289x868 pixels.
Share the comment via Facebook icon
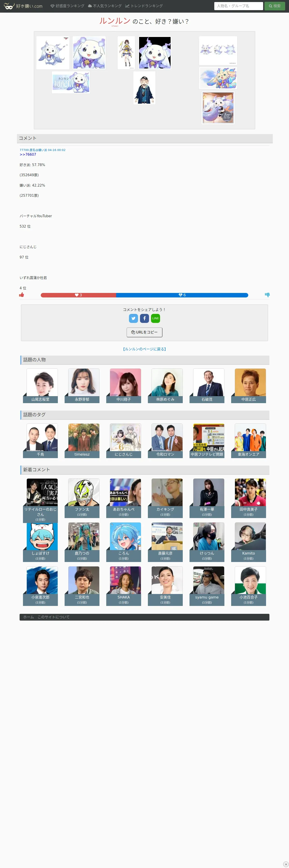click(x=144, y=318)
